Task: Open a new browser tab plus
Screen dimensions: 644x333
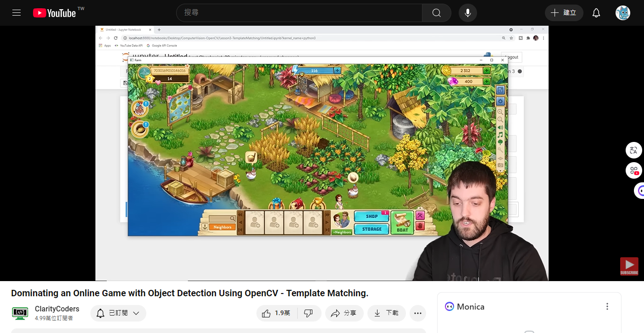Action: (x=159, y=29)
